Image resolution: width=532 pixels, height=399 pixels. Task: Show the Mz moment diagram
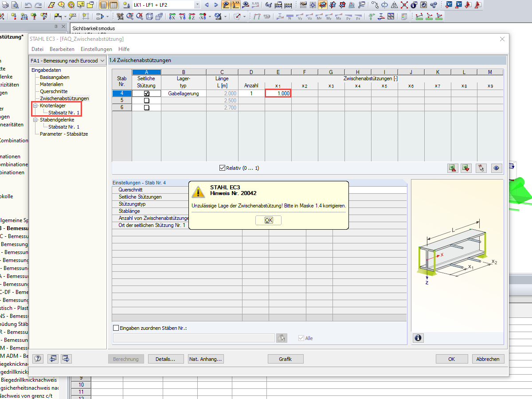click(339, 16)
